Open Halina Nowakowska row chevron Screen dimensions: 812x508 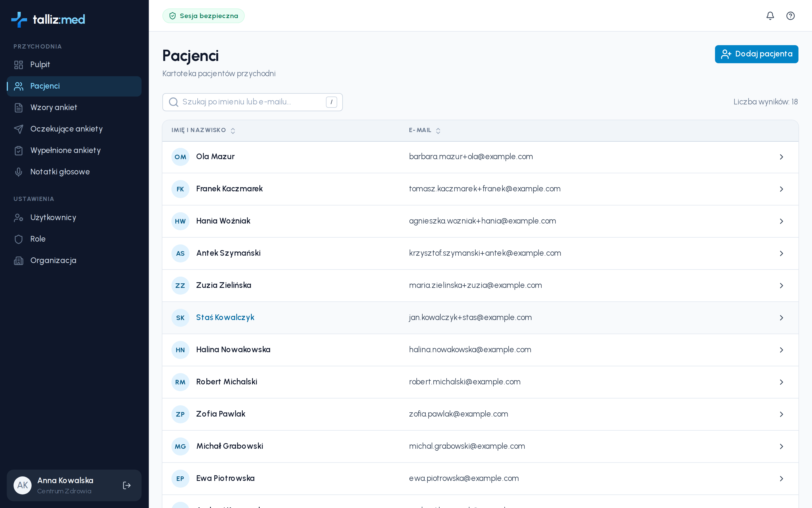tap(782, 350)
